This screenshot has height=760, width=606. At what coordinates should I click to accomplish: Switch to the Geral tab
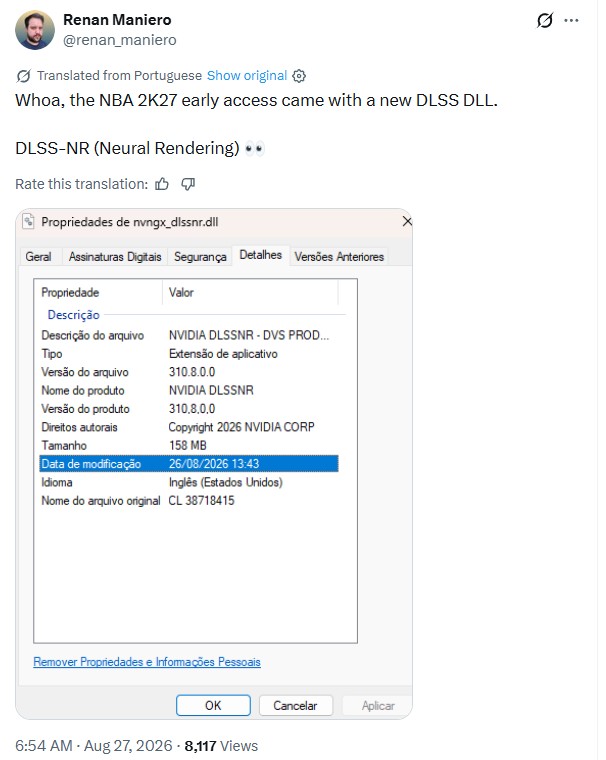coord(38,256)
